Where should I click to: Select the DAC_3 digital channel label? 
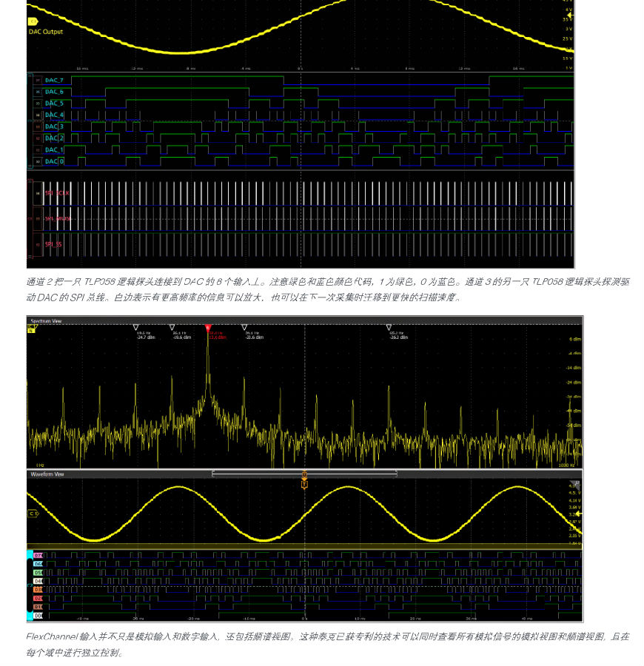[x=54, y=127]
